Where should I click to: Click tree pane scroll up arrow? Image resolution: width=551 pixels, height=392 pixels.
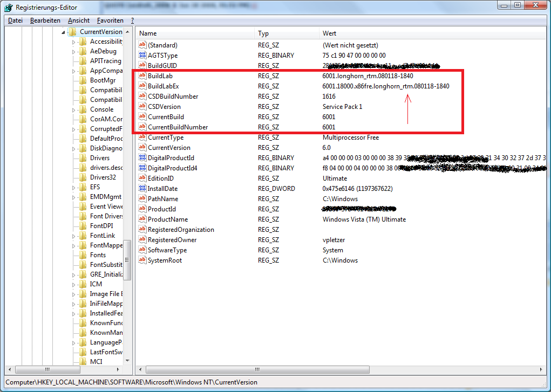(x=127, y=32)
